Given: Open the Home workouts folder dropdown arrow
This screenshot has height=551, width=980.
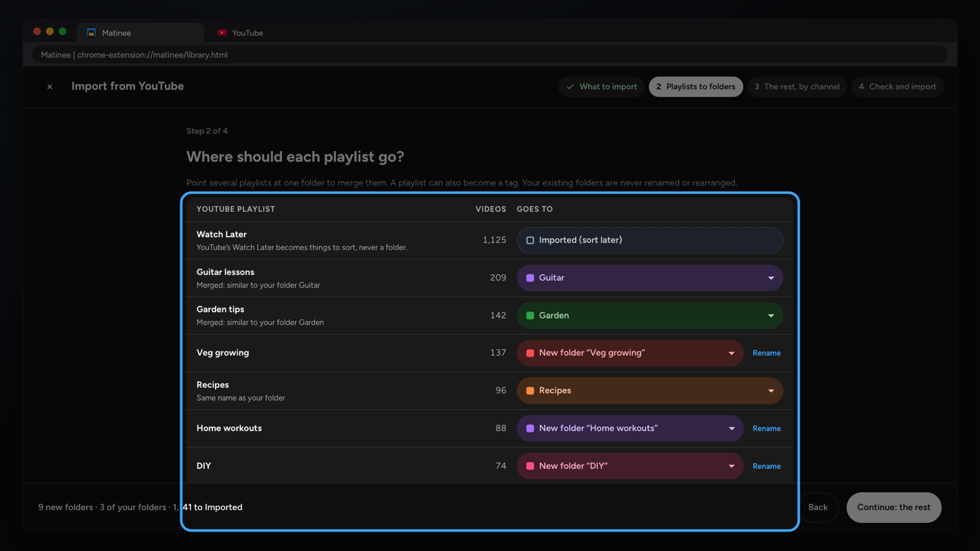Looking at the screenshot, I should 731,429.
